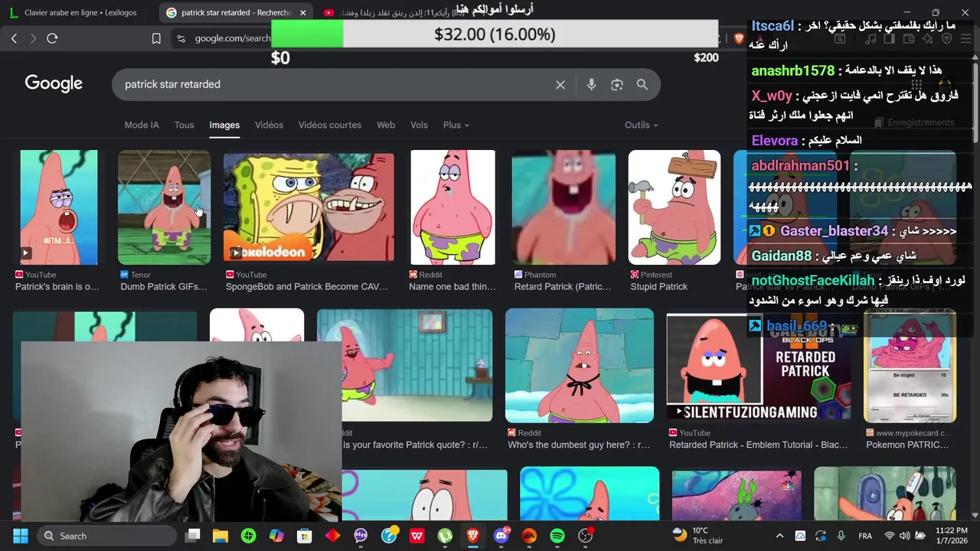The height and width of the screenshot is (551, 980).
Task: Open OBS Studio from the taskbar
Action: pyautogui.click(x=586, y=536)
